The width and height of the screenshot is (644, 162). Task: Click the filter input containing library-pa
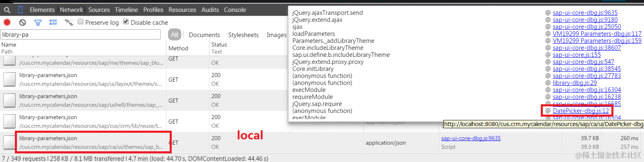[80, 35]
